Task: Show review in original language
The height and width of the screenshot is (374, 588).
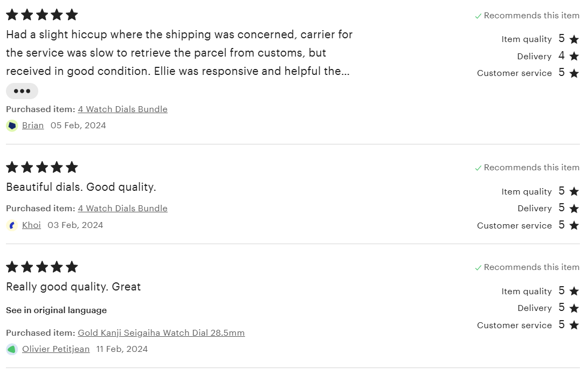Action: [x=57, y=310]
